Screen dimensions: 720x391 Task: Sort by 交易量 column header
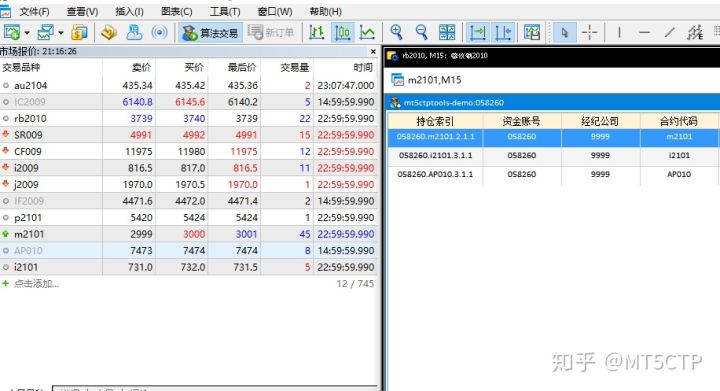coord(287,67)
